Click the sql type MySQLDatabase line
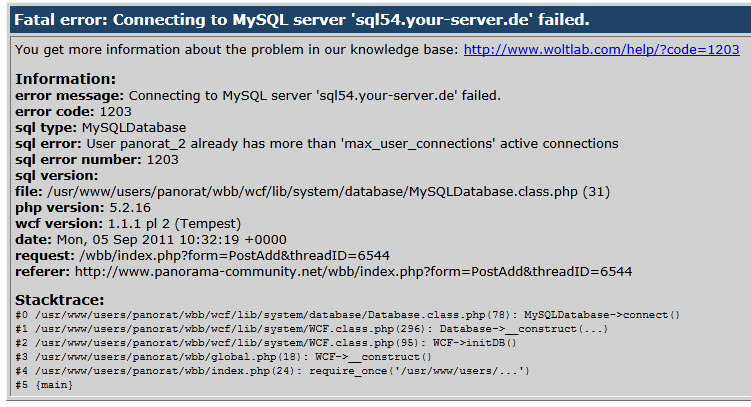Viewport: 751px width, 407px height. click(100, 127)
